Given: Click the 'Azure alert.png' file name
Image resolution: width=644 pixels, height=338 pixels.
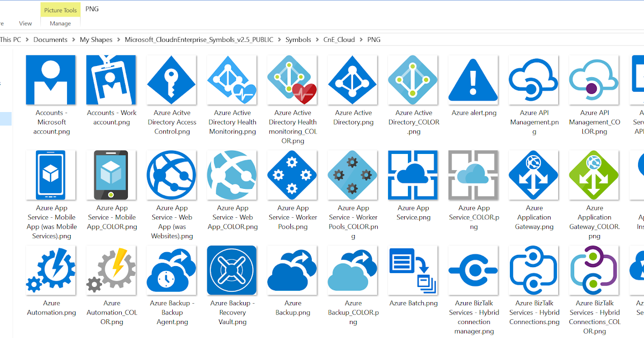Looking at the screenshot, I should [x=474, y=113].
